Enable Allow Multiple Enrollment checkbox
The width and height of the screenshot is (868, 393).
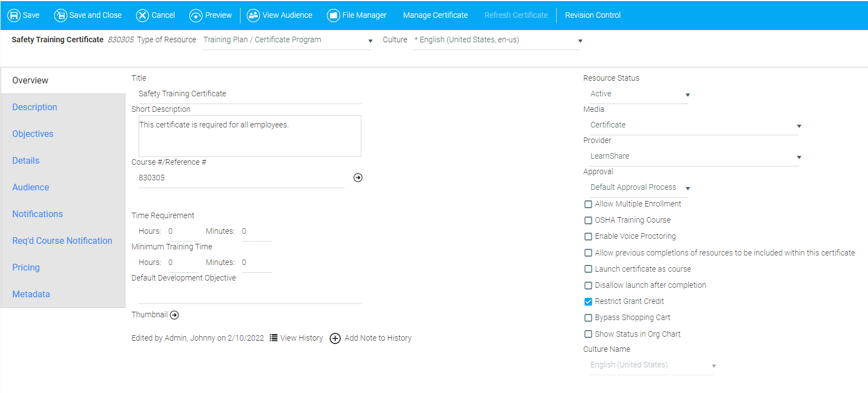point(588,204)
